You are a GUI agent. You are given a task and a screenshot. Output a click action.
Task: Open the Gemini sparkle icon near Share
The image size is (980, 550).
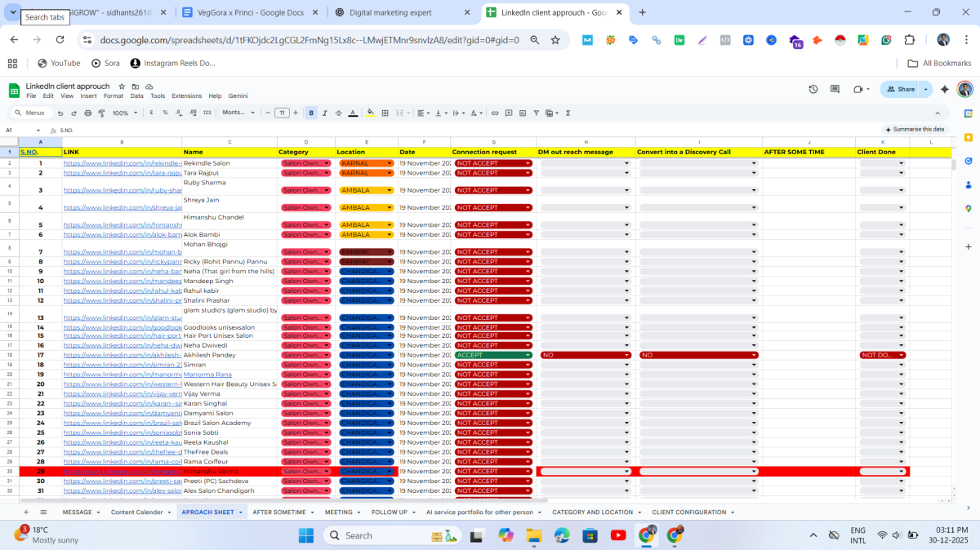tap(945, 89)
